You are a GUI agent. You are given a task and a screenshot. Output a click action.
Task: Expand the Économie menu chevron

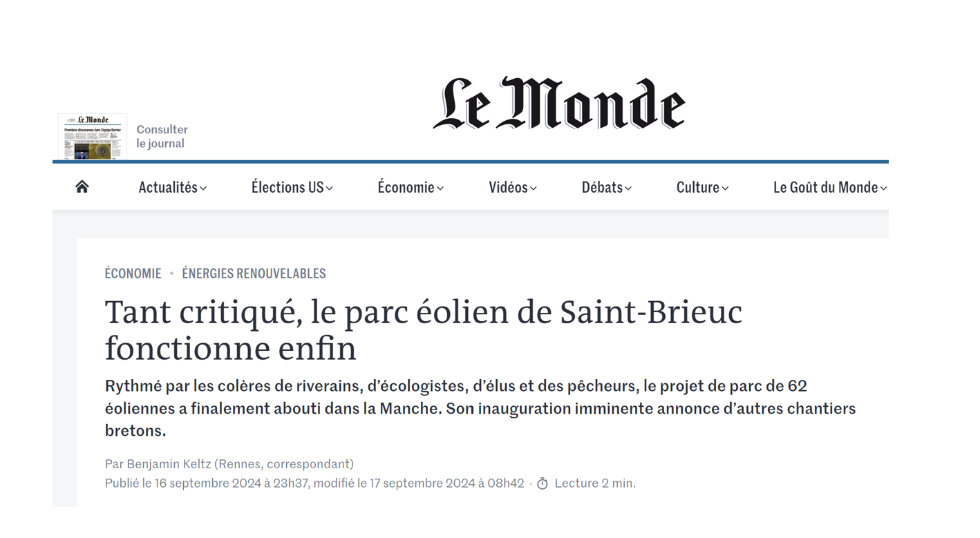(440, 189)
